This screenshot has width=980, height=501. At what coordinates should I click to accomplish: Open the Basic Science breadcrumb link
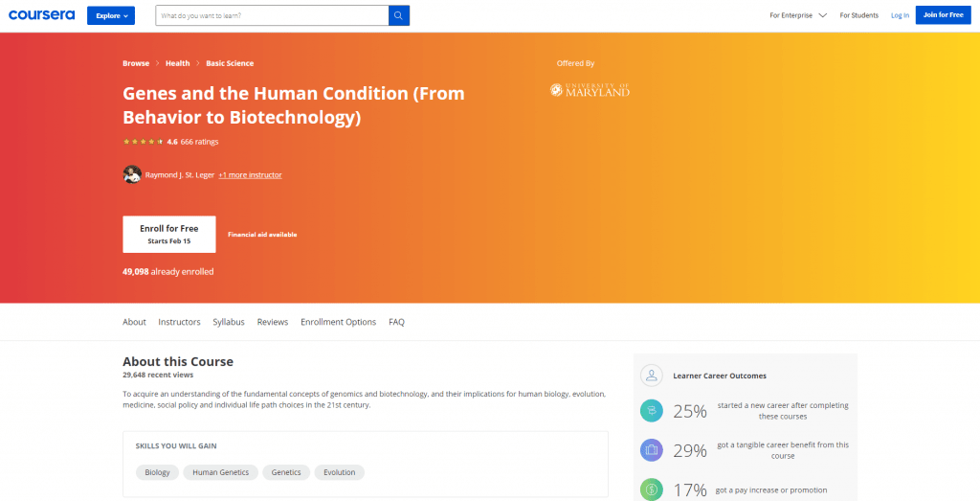(x=230, y=63)
